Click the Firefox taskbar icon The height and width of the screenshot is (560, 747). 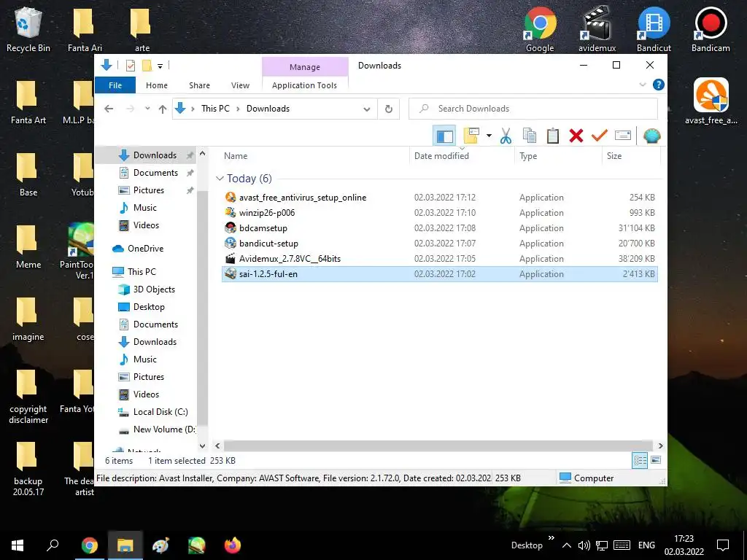coord(233,545)
